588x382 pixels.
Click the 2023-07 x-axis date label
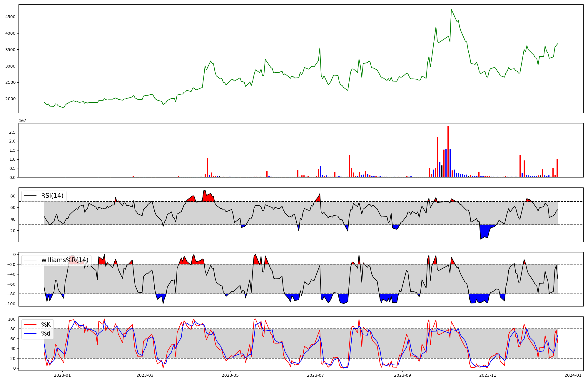point(315,375)
